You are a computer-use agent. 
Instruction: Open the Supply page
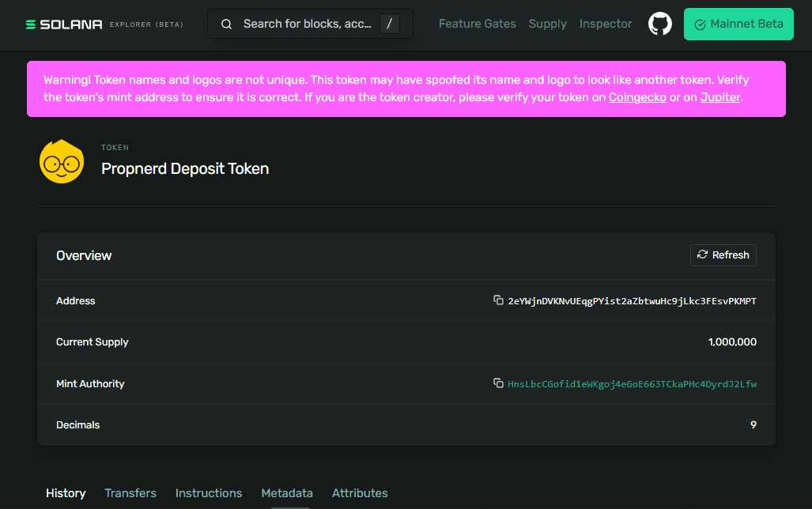(547, 24)
